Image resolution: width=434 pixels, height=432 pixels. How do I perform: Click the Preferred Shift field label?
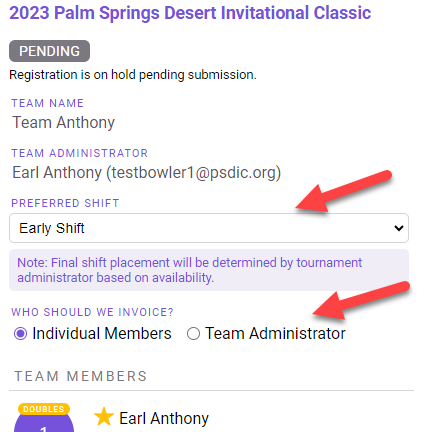tap(65, 203)
